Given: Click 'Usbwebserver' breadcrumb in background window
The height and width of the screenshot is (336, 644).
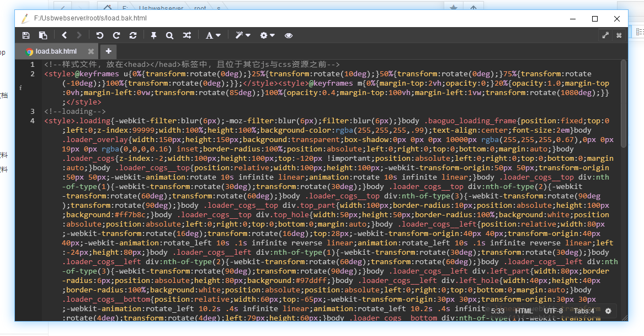Looking at the screenshot, I should [161, 8].
